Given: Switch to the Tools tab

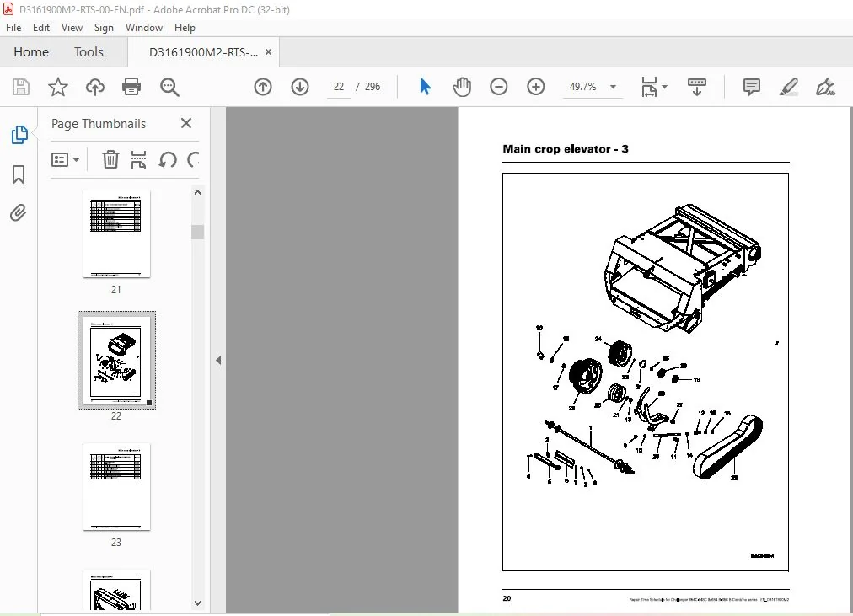Looking at the screenshot, I should [x=89, y=52].
